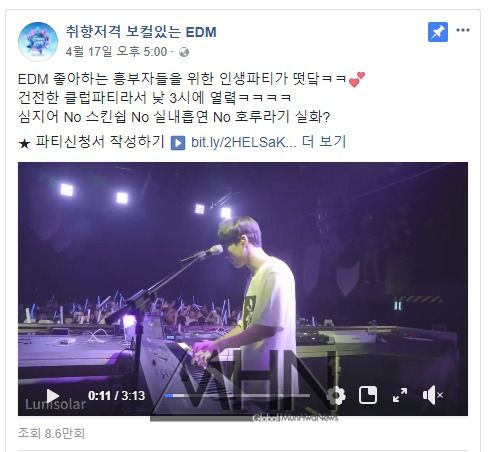Play the video with play button
Screen dimensions: 492x452
[x=52, y=396]
